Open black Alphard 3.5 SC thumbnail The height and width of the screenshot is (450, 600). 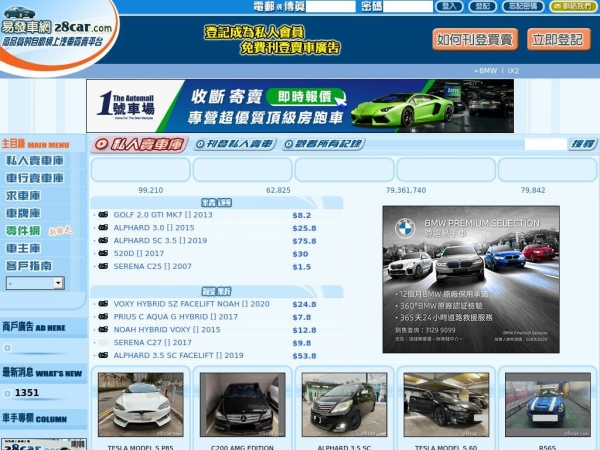click(x=344, y=405)
